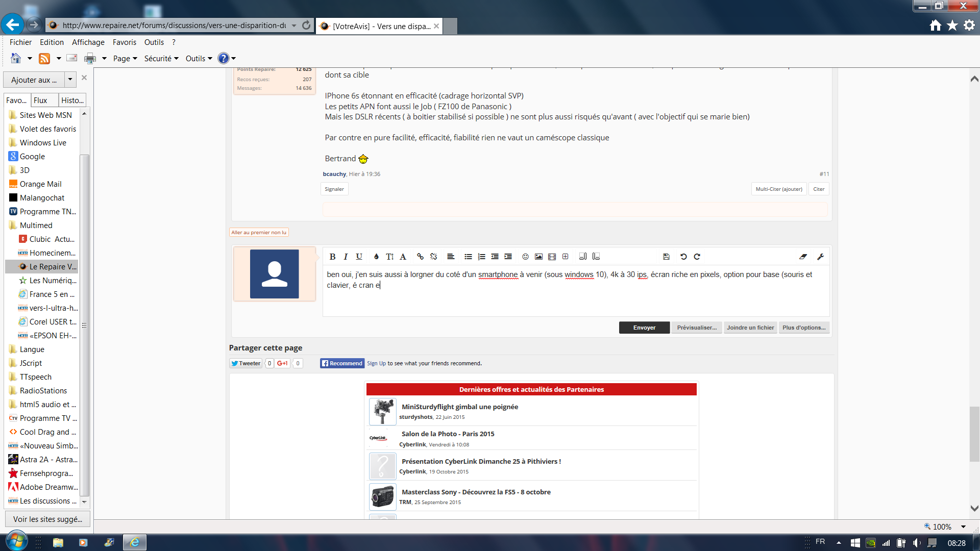Insert media with the film icon
Viewport: 980px width, 551px height.
pos(552,257)
